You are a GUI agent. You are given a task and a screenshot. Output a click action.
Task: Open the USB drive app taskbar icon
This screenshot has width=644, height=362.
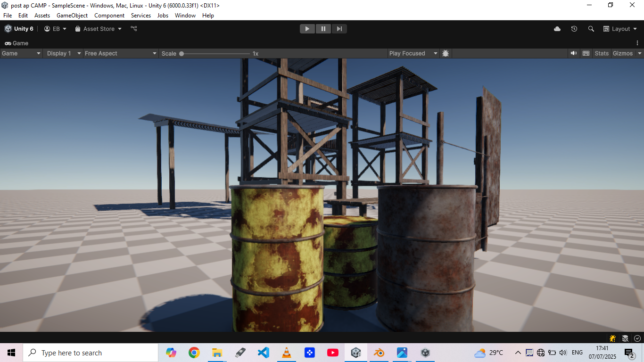[x=240, y=353]
